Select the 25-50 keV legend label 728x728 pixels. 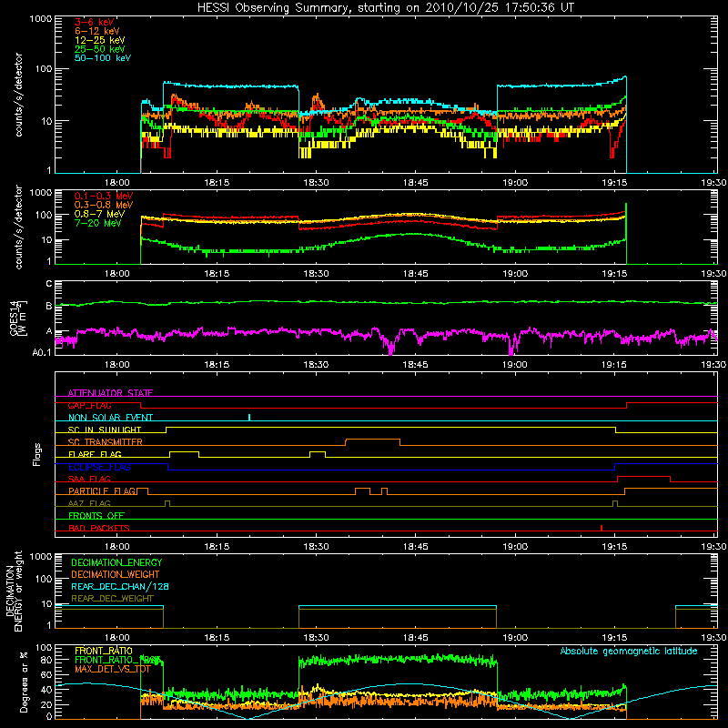pos(100,49)
